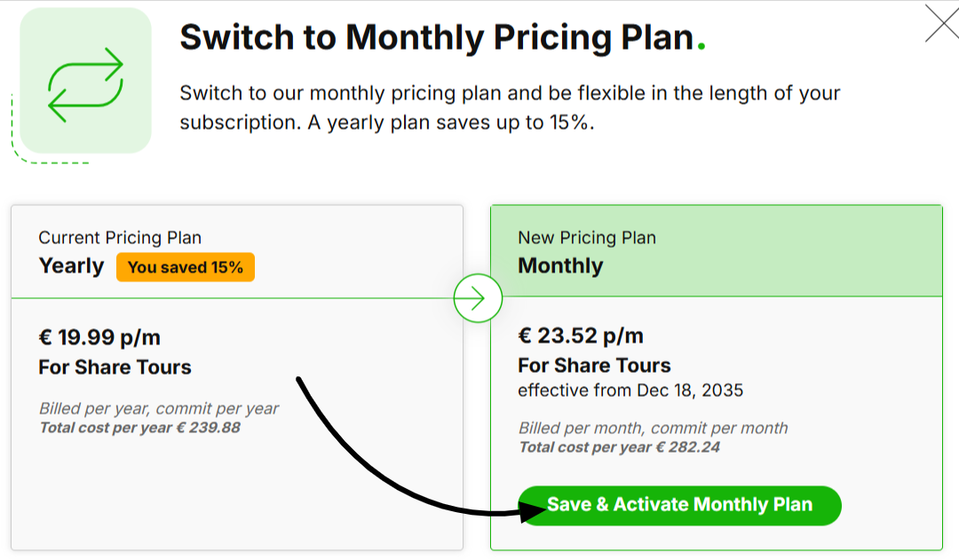Click the € 23.52 p/m price
Viewport: 959px width, 560px height.
(581, 335)
